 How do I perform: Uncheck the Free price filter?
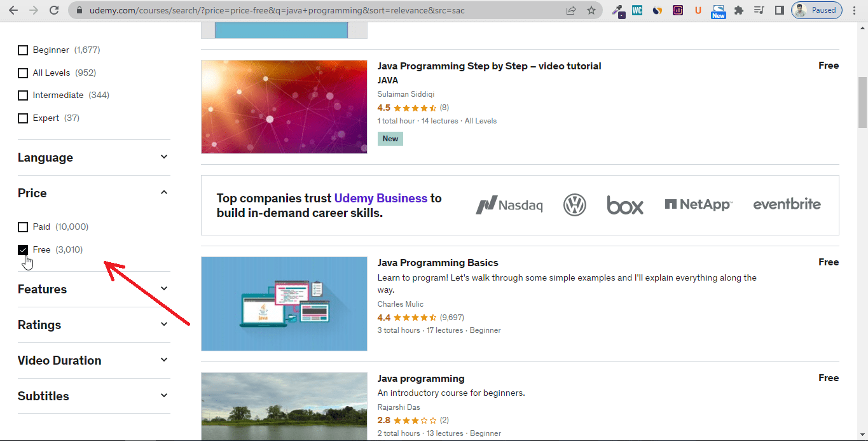tap(23, 250)
